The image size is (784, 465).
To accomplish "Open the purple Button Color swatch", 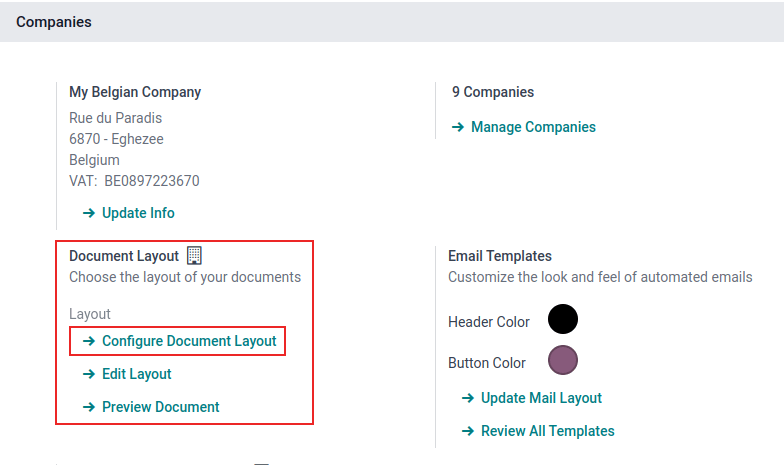I will click(563, 361).
